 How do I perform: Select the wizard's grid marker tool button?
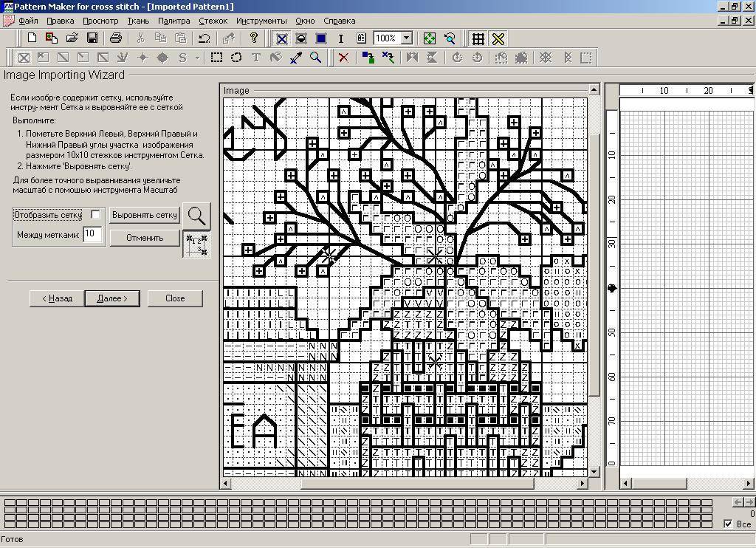point(196,244)
